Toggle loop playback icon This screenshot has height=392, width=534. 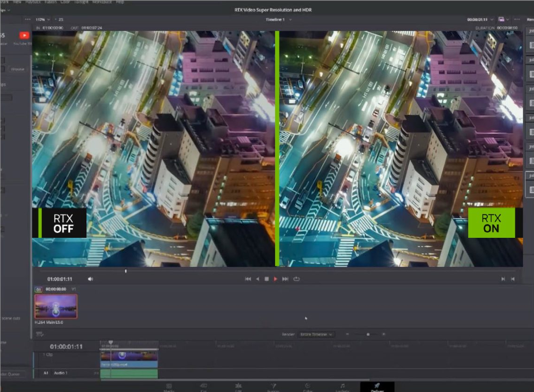[296, 279]
